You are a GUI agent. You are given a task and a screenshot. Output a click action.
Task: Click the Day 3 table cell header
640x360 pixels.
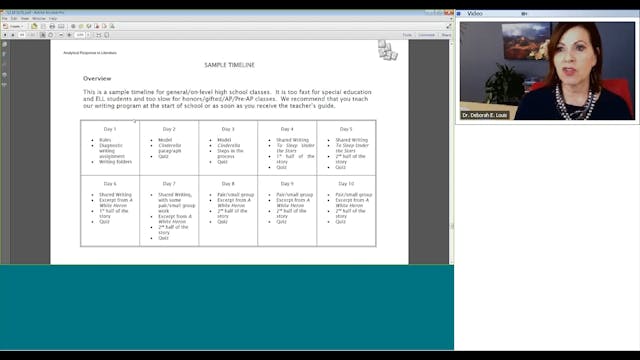tap(228, 129)
